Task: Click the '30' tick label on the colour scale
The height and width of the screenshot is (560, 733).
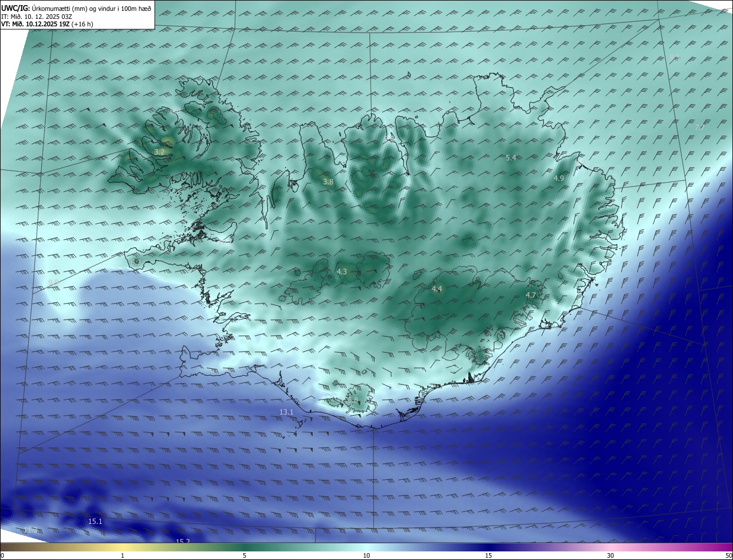Action: click(x=610, y=555)
